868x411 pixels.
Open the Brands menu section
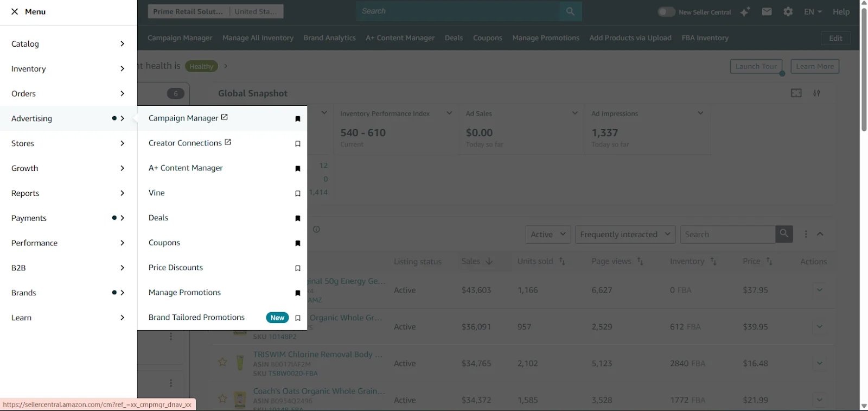point(68,293)
